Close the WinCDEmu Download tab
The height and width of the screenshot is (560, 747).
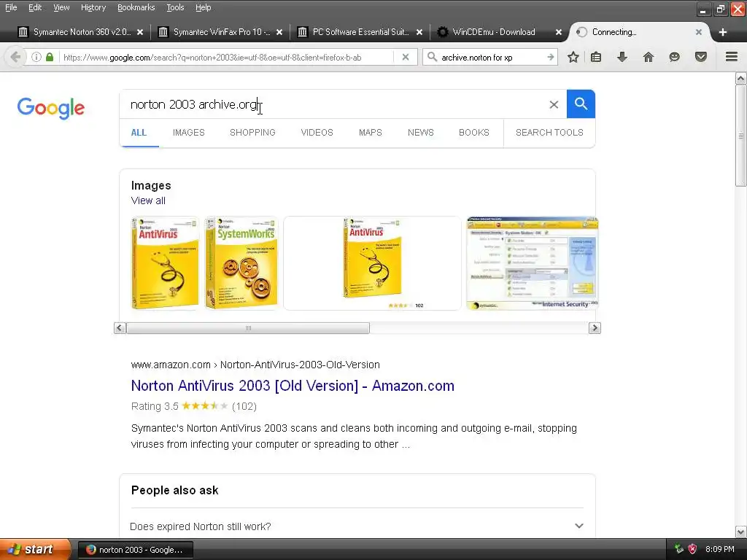pyautogui.click(x=559, y=32)
